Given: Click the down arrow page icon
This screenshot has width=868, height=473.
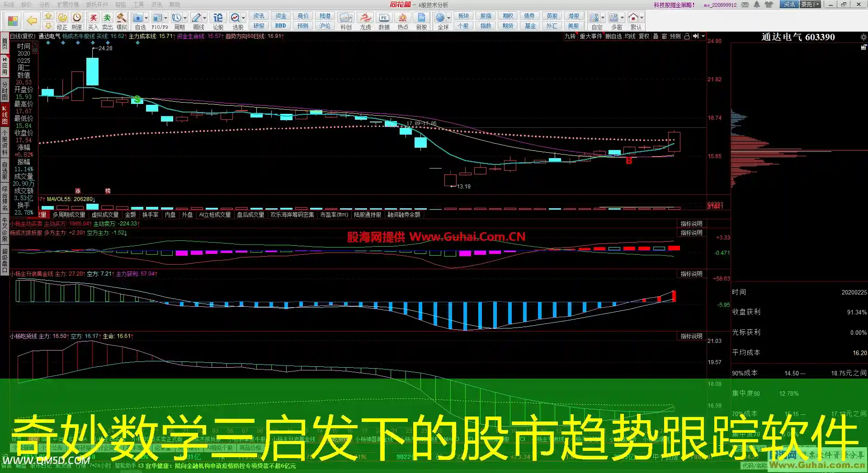Looking at the screenshot, I should pos(48,26).
